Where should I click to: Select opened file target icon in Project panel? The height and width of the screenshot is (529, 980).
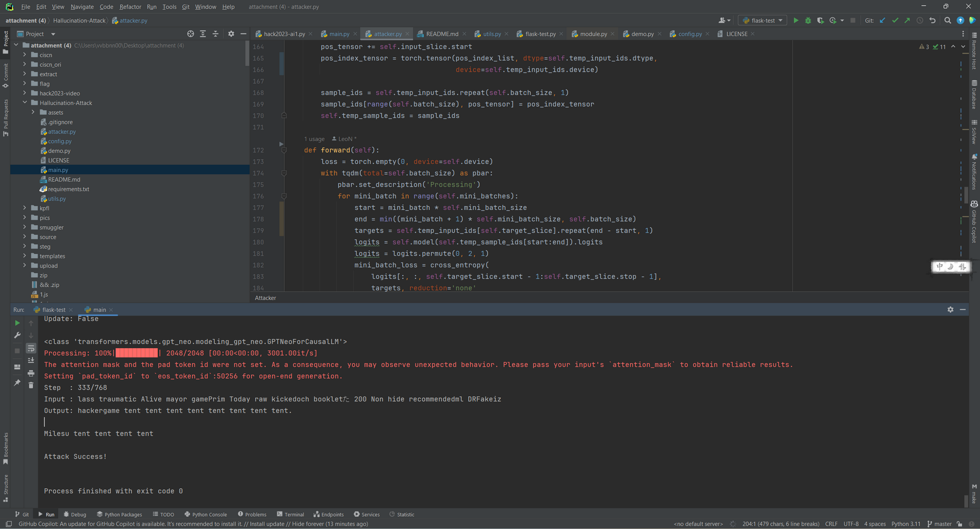point(190,34)
